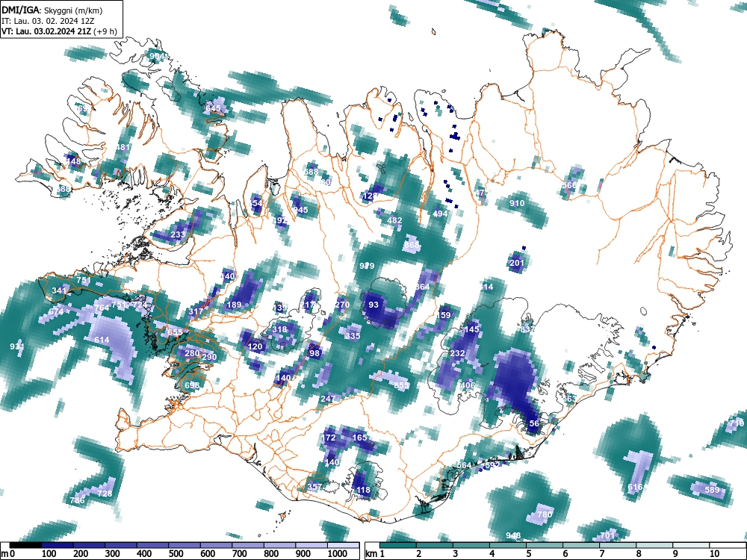Click the 'DMI/IGA: Skyggni (m/km)' title text
This screenshot has width=747, height=560.
(52, 10)
